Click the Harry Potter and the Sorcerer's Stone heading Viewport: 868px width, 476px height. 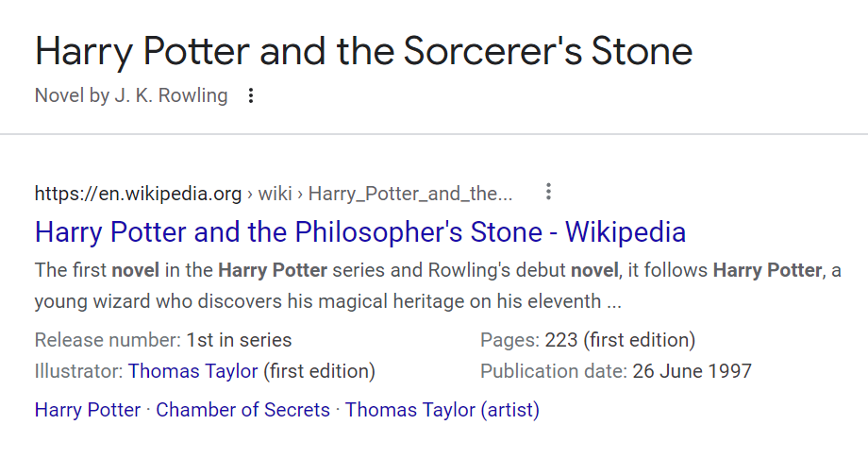point(363,51)
